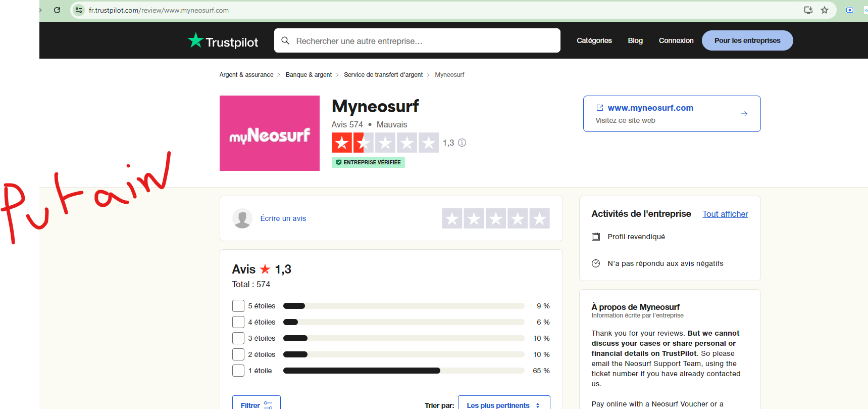This screenshot has height=409, width=868.
Task: Check the 2 étoiles filter checkbox
Action: (238, 354)
